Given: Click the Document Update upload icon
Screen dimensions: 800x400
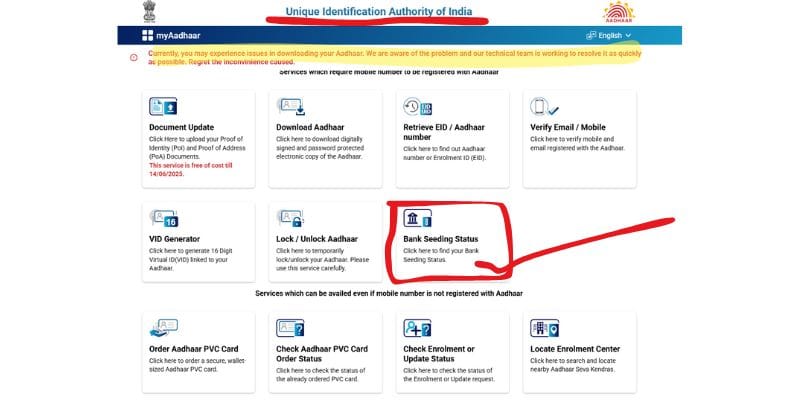Looking at the screenshot, I should pos(163,106).
